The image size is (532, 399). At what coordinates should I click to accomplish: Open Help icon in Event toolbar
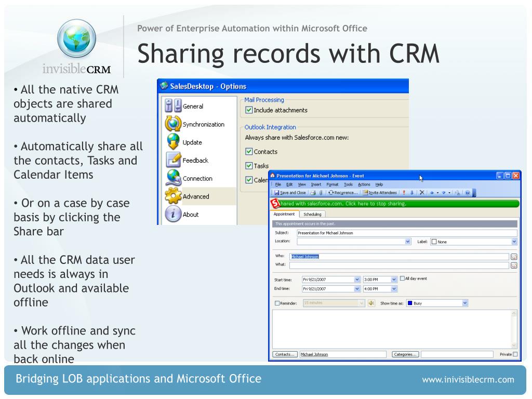pyautogui.click(x=468, y=193)
